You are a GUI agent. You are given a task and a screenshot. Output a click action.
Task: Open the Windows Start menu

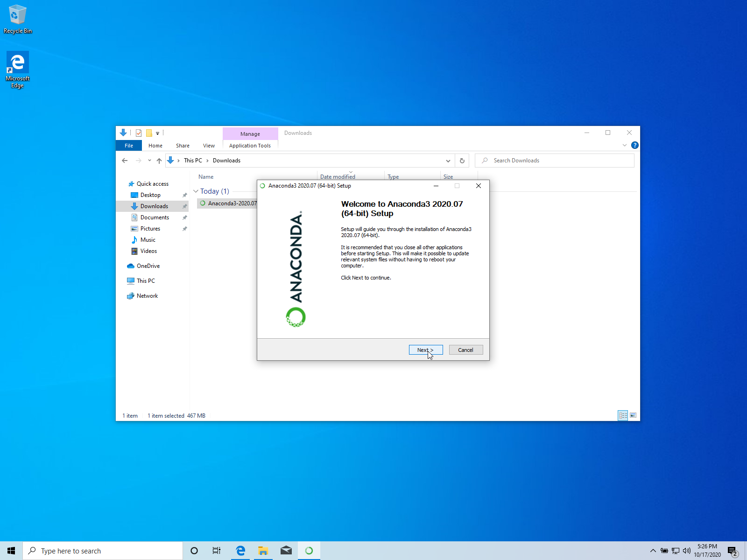(11, 551)
